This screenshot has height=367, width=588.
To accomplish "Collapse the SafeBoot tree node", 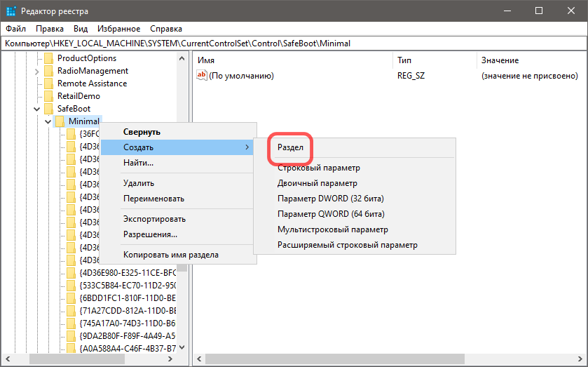I will click(x=36, y=109).
